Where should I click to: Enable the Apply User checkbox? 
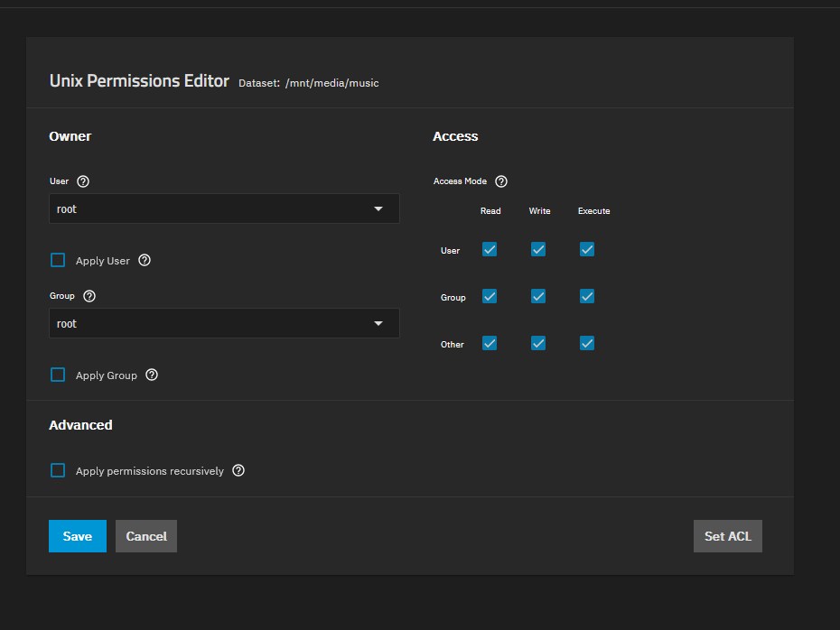pos(58,261)
